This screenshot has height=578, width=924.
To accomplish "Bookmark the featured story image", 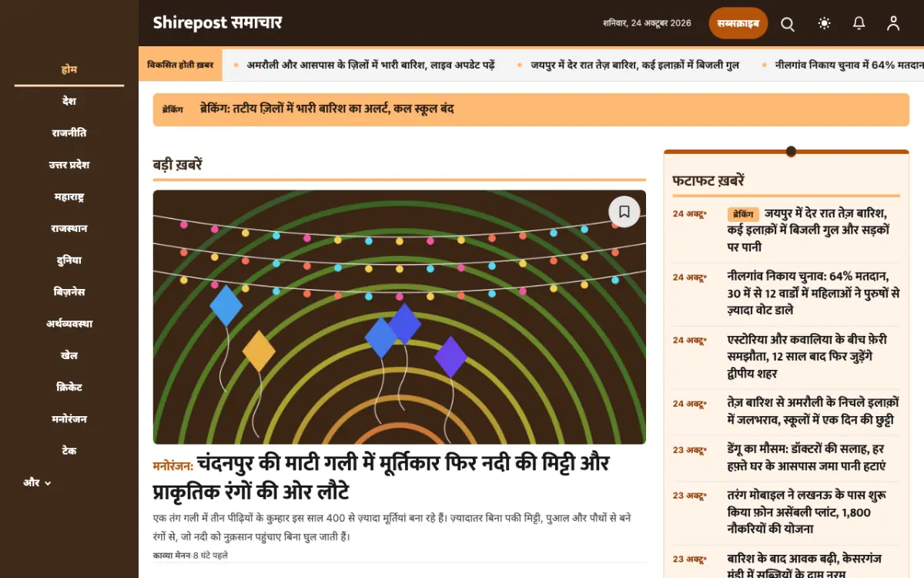I will point(624,211).
